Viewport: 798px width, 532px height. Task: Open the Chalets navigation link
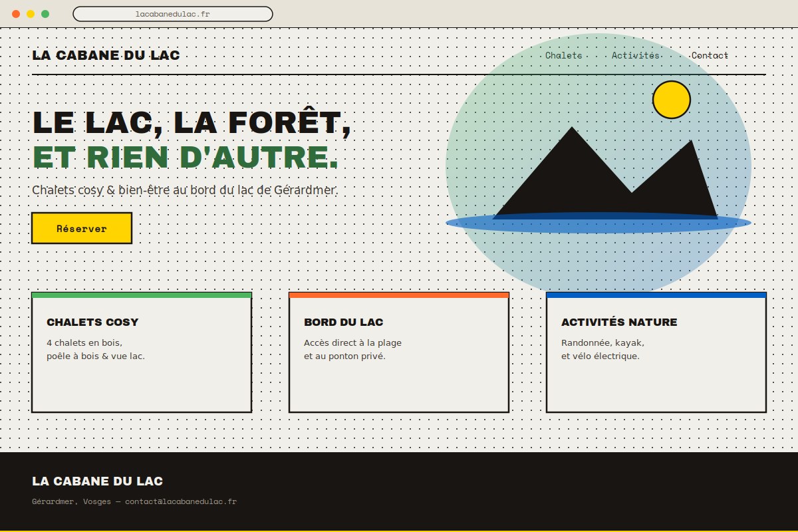pos(563,55)
